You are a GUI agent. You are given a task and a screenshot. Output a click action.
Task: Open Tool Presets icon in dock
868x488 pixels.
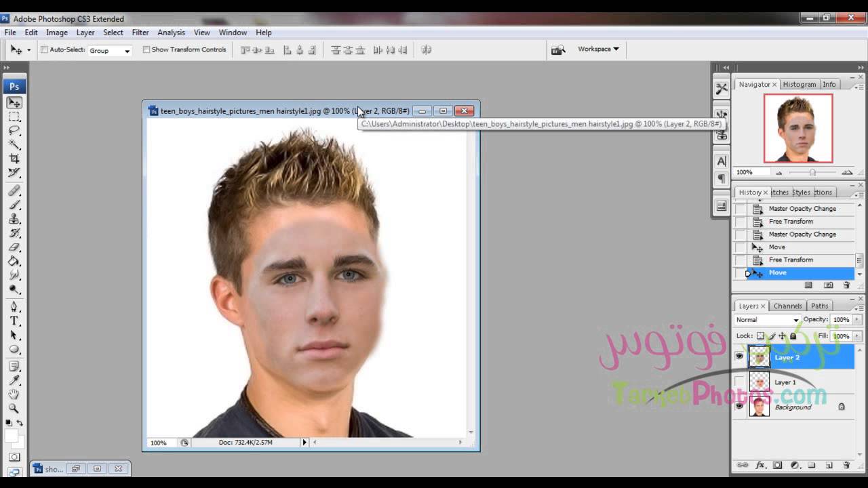722,88
